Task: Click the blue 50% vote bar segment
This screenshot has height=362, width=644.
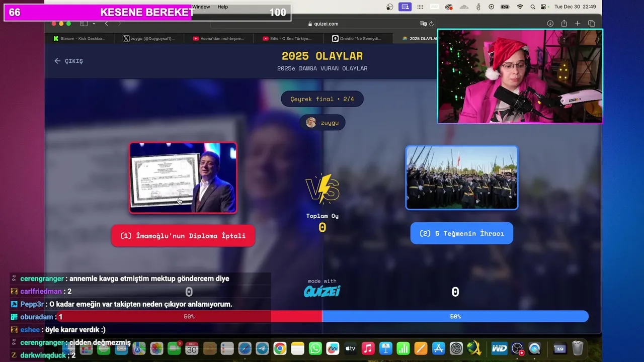Action: [455, 317]
